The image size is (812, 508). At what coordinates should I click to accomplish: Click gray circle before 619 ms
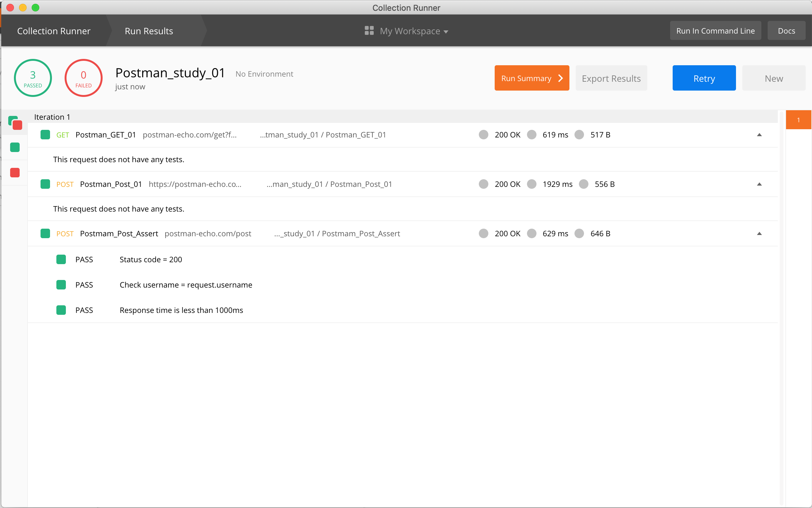coord(531,135)
